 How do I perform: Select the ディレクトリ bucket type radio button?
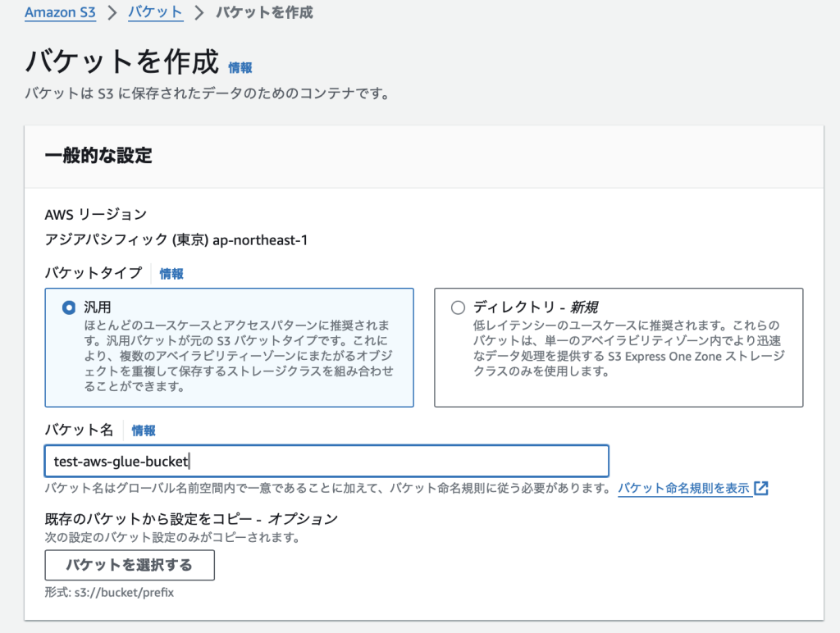[x=458, y=307]
